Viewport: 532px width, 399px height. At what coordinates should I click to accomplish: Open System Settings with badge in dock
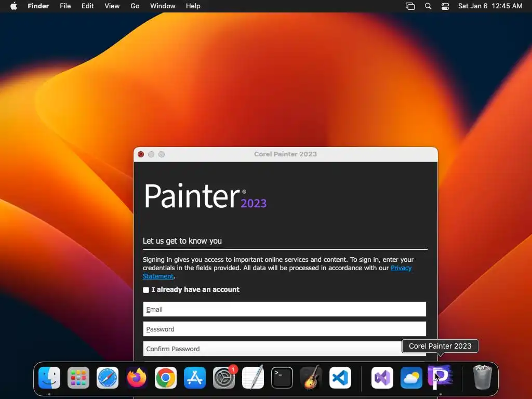(224, 378)
